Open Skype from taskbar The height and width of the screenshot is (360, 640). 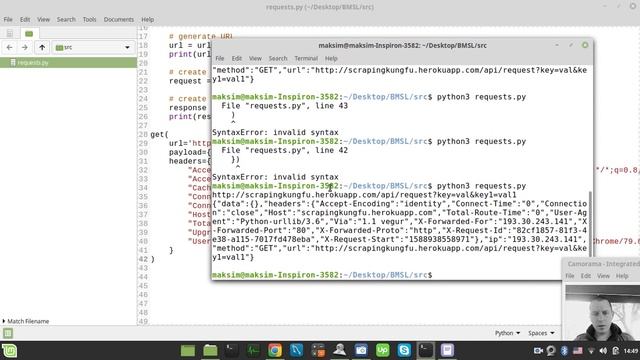tap(404, 351)
